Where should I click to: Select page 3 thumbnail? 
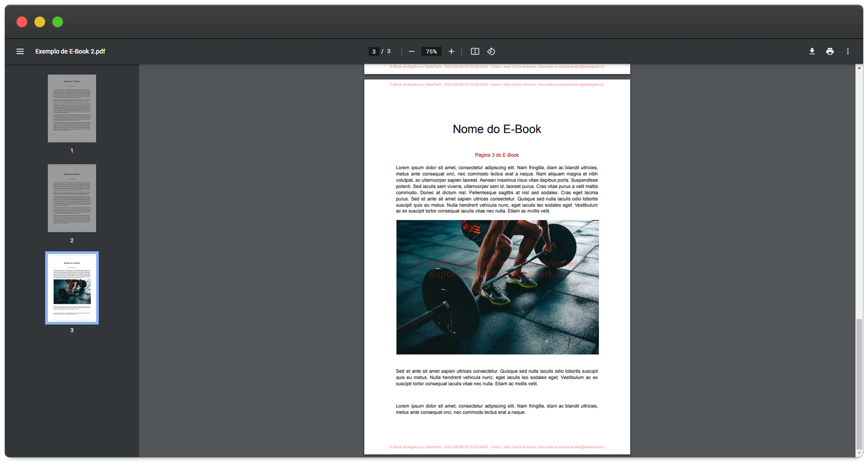[x=72, y=288]
